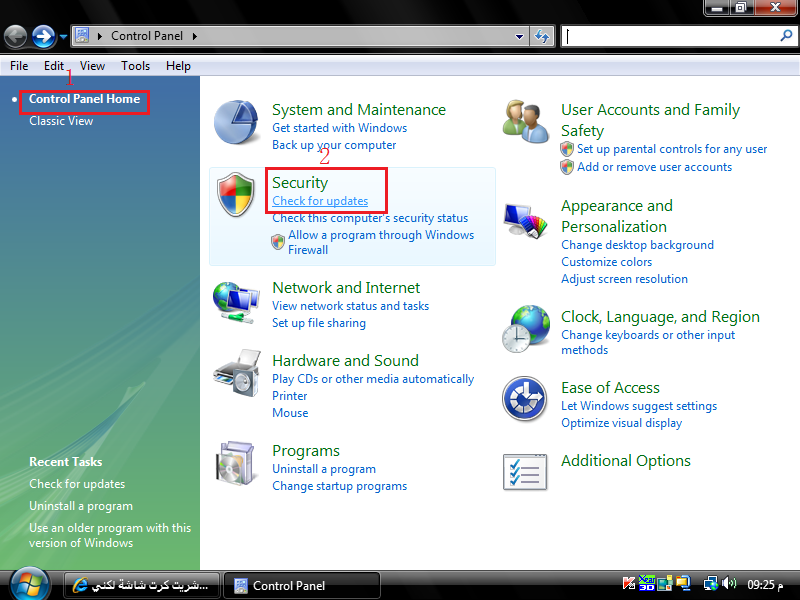Click the shield beside Add or remove accounts

pos(567,167)
